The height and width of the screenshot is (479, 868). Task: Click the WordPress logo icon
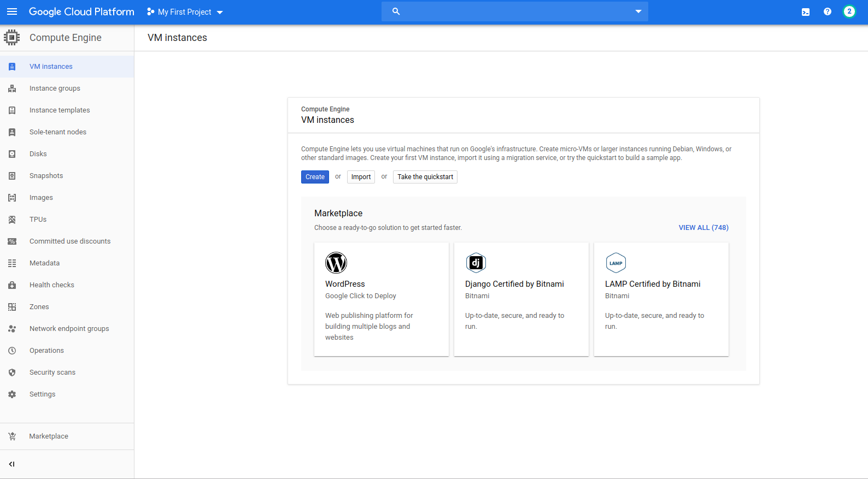336,263
